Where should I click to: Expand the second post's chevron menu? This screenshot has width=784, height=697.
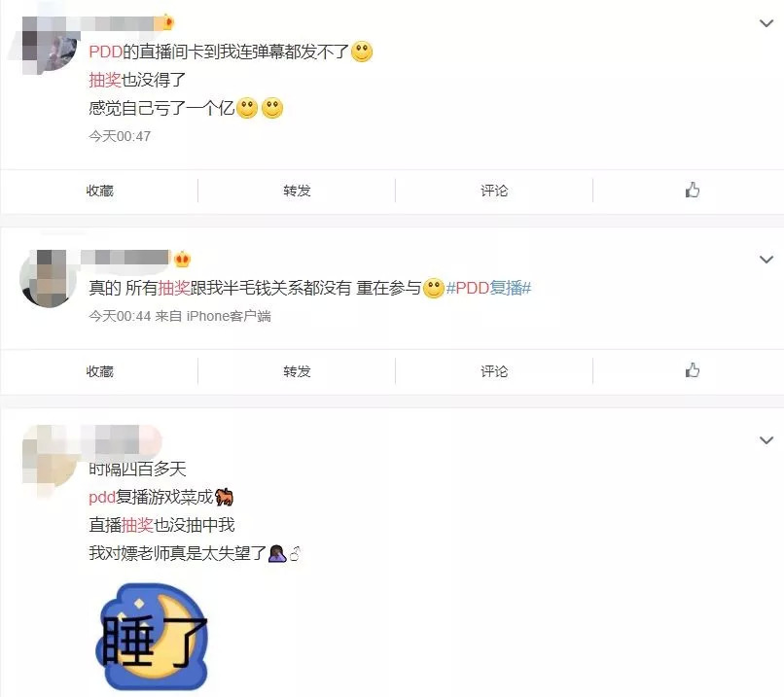click(766, 260)
